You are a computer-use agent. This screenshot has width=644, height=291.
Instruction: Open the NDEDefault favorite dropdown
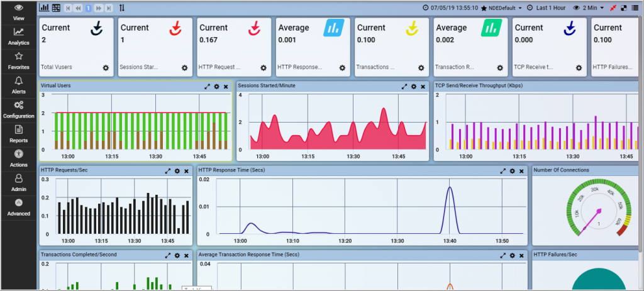[501, 8]
